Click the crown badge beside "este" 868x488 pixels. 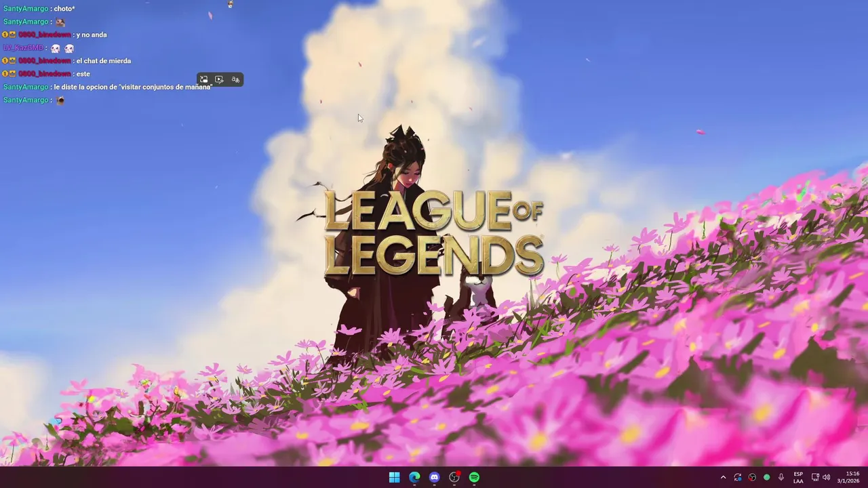coord(12,74)
